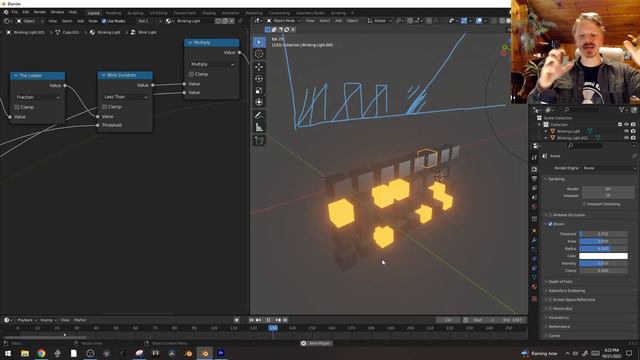Open the timeline Playback menu
640x360 pixels.
coord(27,320)
